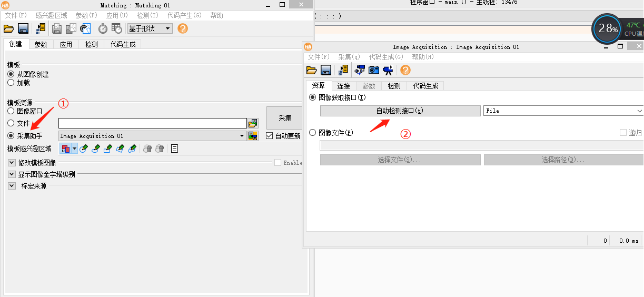Switch to 应用 tab in Matching window

[x=66, y=44]
